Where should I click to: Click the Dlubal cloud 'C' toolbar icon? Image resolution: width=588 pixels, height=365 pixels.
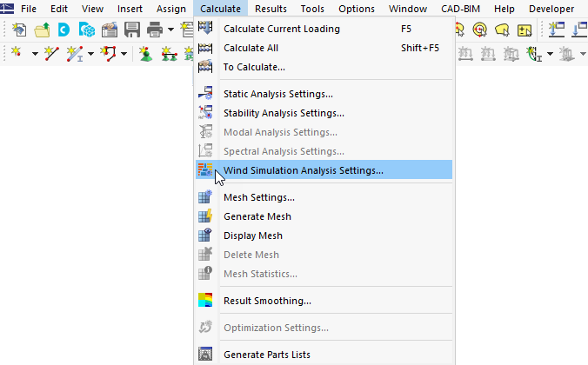coord(63,30)
